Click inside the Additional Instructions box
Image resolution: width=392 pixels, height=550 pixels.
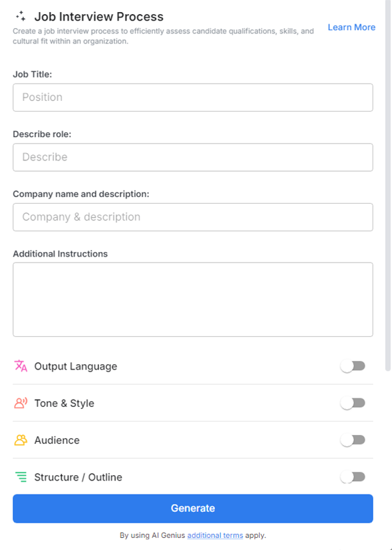pos(192,297)
